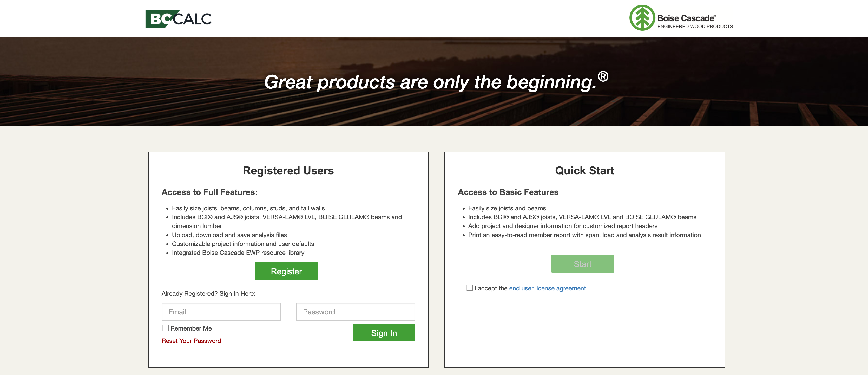Enable the Remember Me checkbox

tap(166, 328)
